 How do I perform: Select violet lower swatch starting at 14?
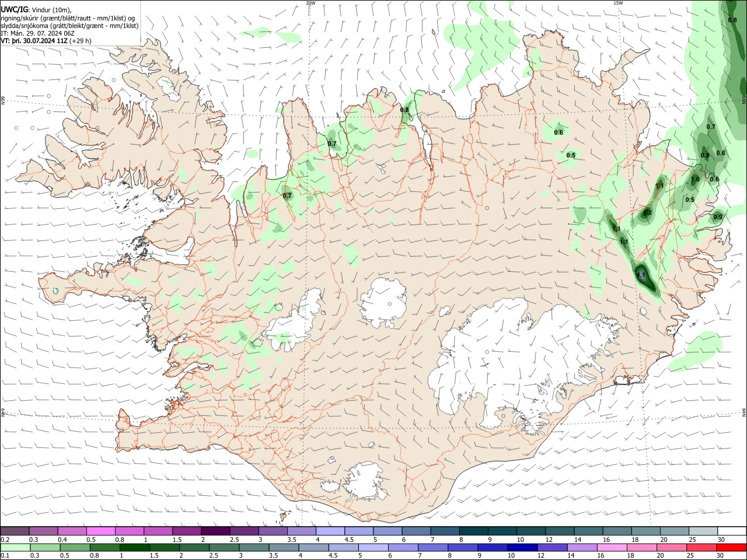tap(581, 547)
